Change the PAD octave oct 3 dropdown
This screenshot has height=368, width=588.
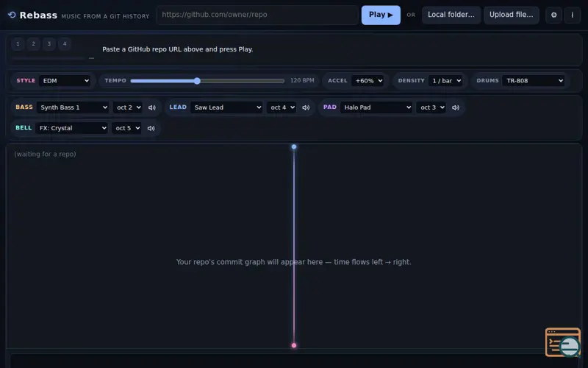tap(431, 107)
